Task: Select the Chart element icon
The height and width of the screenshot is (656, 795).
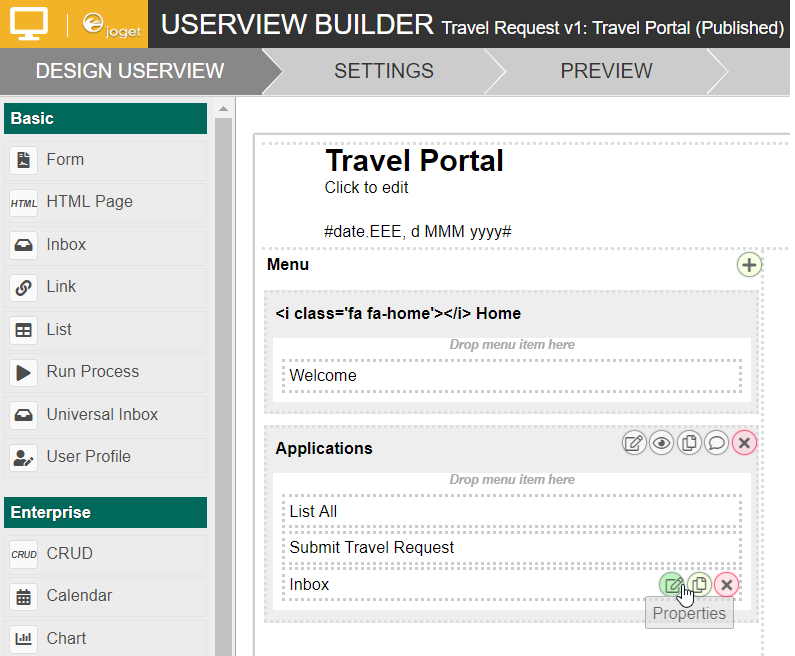Action: pos(23,639)
